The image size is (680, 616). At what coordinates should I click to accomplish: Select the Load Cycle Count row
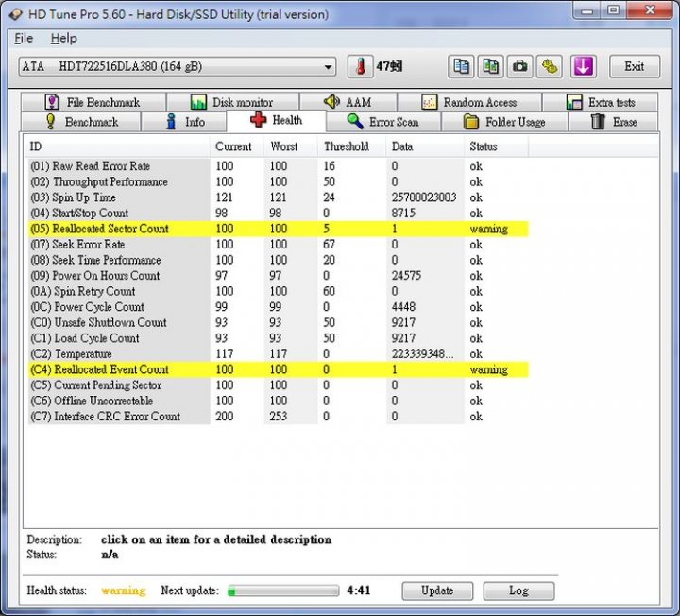point(279,338)
